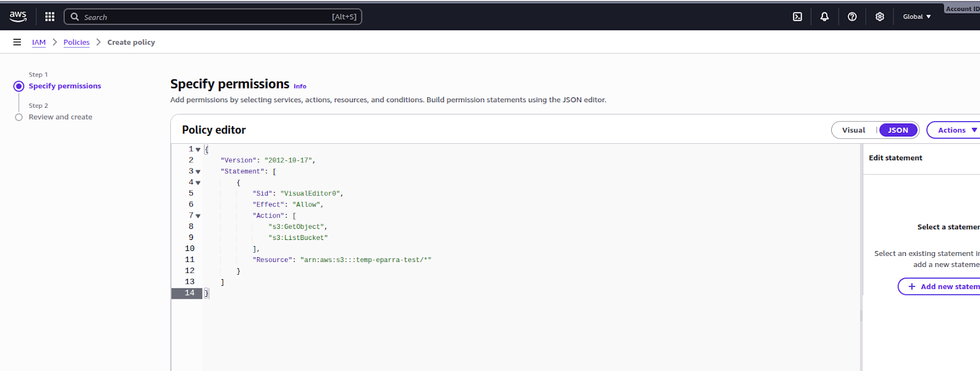Toggle the hamburger side navigation menu
This screenshot has height=371, width=980.
[x=17, y=42]
